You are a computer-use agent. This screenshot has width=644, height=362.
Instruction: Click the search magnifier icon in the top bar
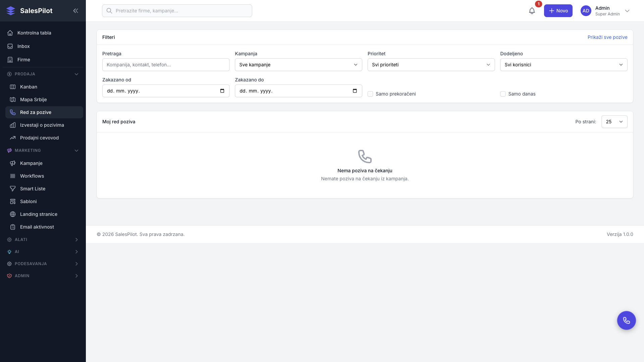click(x=109, y=11)
